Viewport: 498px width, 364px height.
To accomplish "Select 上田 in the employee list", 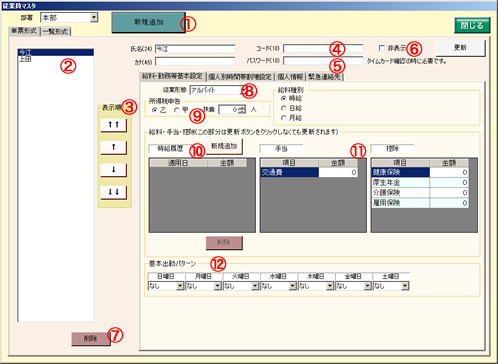I will [56, 59].
